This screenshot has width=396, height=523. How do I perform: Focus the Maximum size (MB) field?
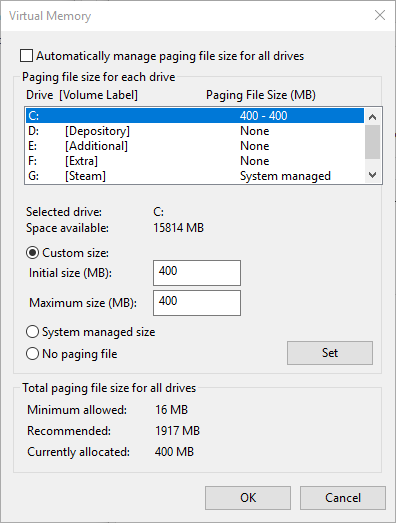coord(197,303)
